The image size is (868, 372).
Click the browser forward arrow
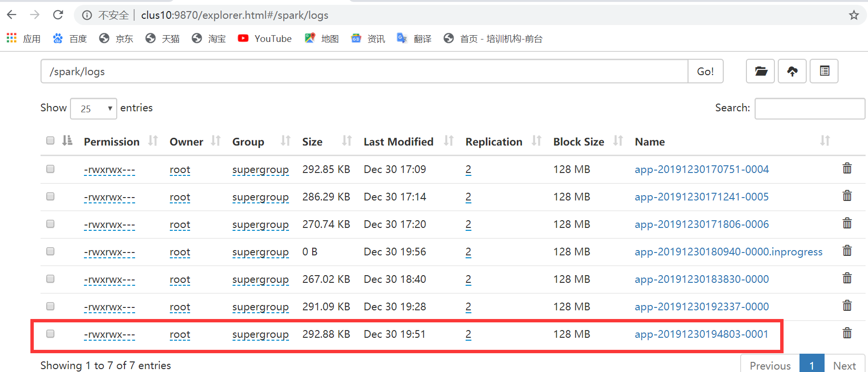[x=35, y=15]
